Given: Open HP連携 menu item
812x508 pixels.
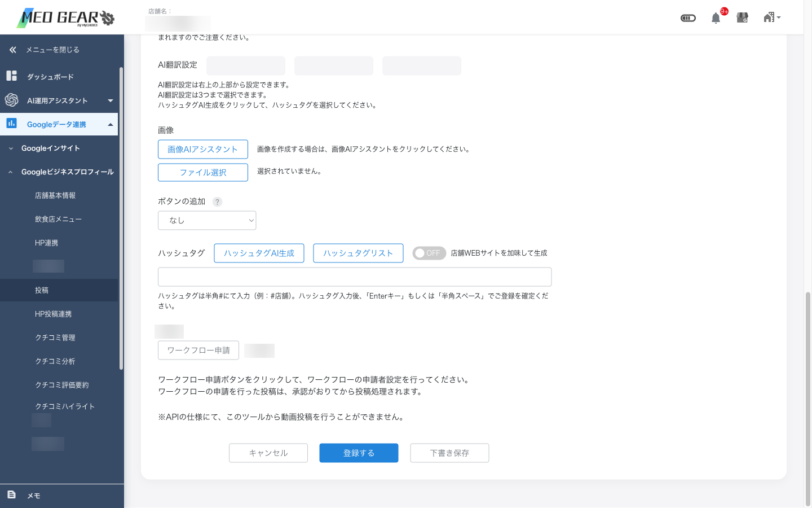Looking at the screenshot, I should pyautogui.click(x=46, y=243).
